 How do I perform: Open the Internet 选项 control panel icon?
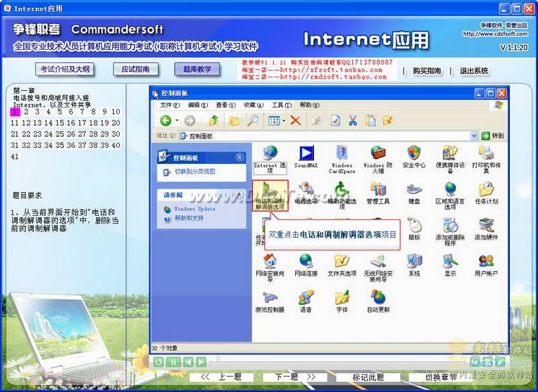pyautogui.click(x=270, y=159)
